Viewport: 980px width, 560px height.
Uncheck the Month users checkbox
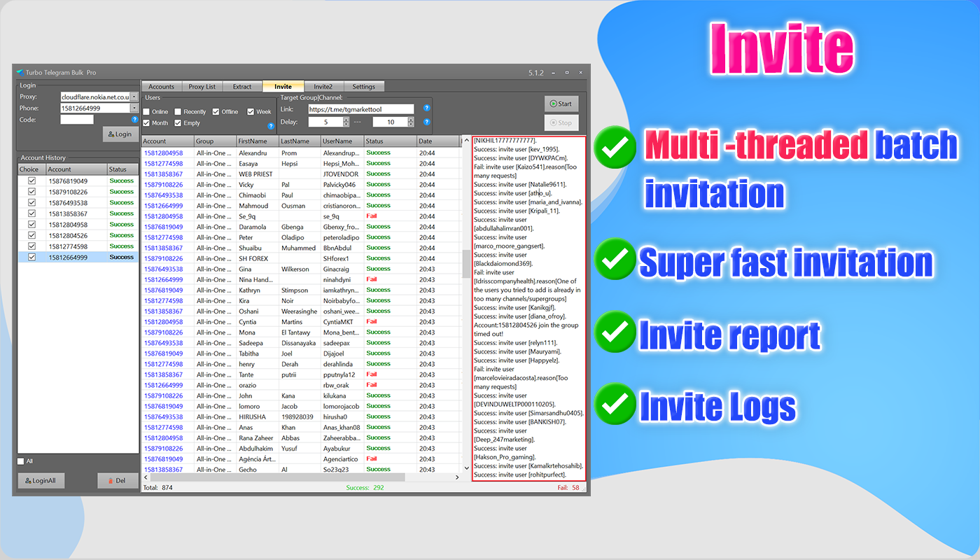click(146, 122)
